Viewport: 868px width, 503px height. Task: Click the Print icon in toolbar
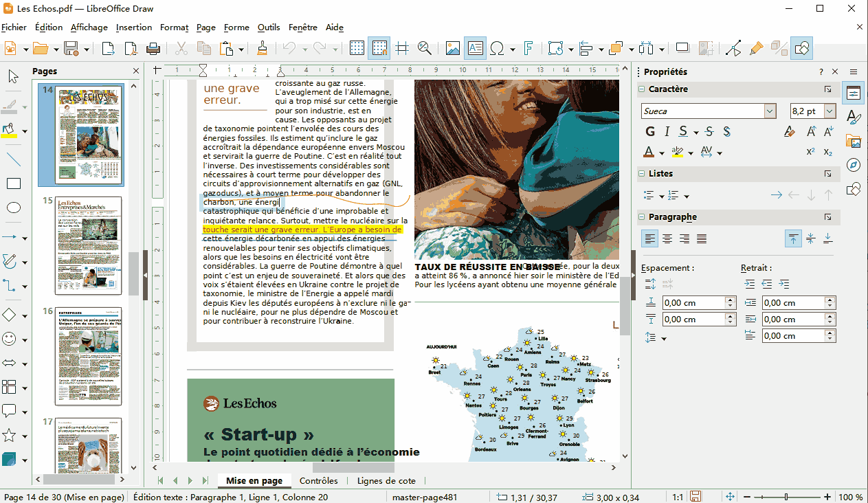point(153,48)
